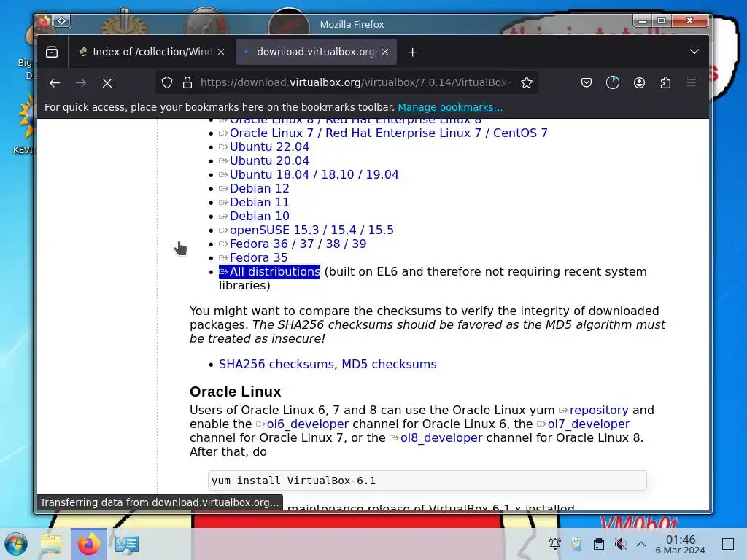
Task: Open the Save to Pocket icon
Action: [587, 82]
